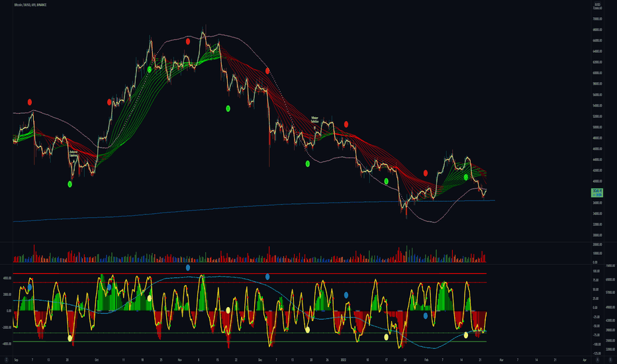
Task: Click the Feb label on the date axis
Action: click(426, 359)
